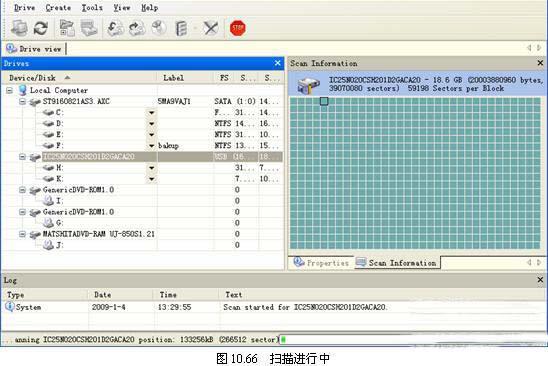Collapse the IC25N020CSM201D2GACA20 drive node
The width and height of the screenshot is (548, 366).
pyautogui.click(x=22, y=157)
